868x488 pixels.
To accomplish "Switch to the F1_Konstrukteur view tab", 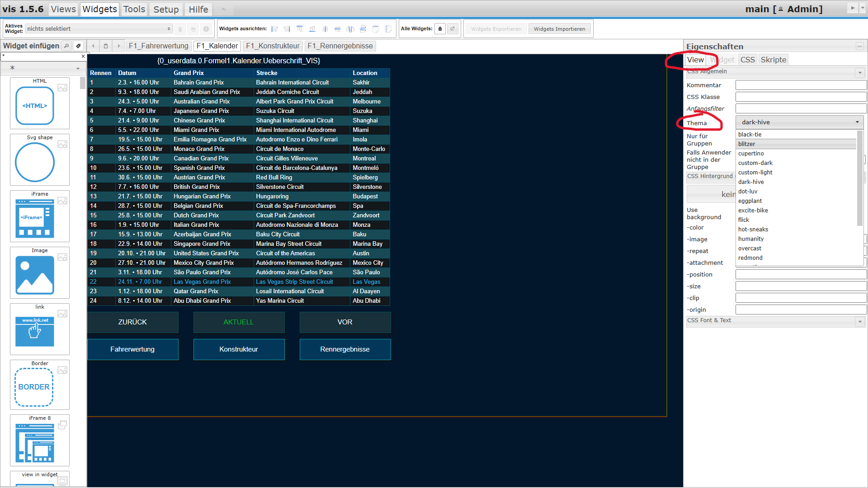I will click(x=273, y=46).
